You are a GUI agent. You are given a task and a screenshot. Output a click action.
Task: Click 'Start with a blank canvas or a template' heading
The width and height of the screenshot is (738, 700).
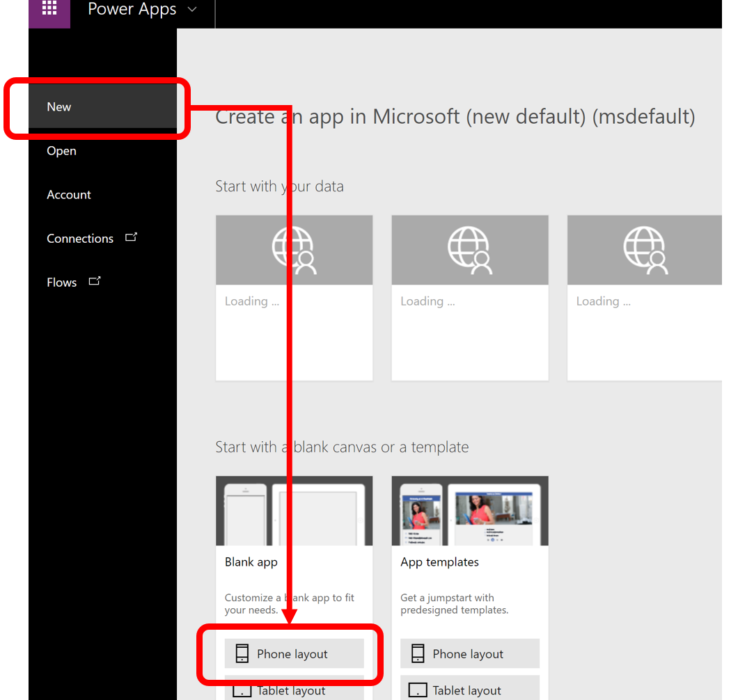coord(342,447)
